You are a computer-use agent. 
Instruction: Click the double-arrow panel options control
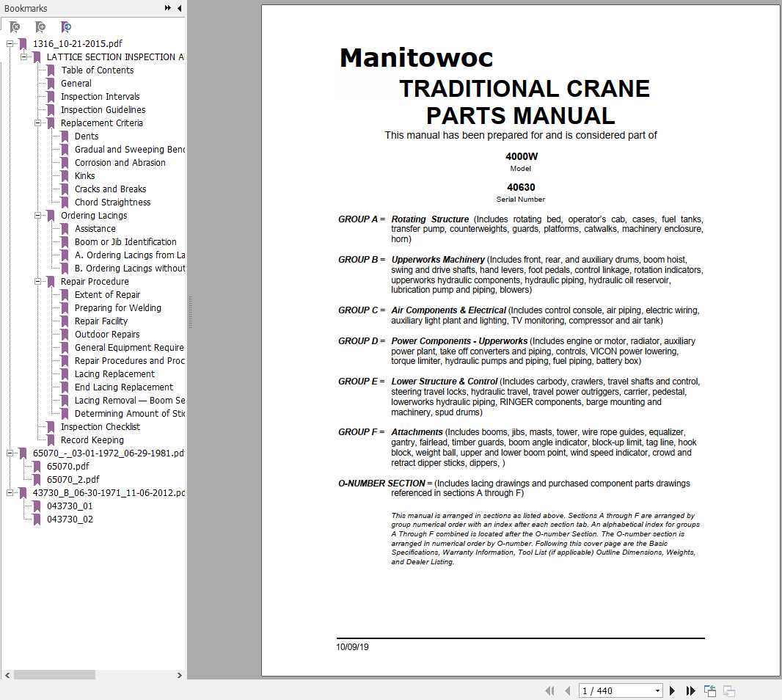(x=167, y=8)
